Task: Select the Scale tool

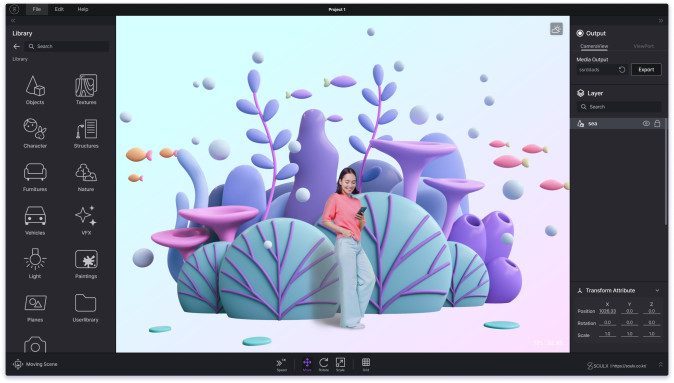Action: 340,365
